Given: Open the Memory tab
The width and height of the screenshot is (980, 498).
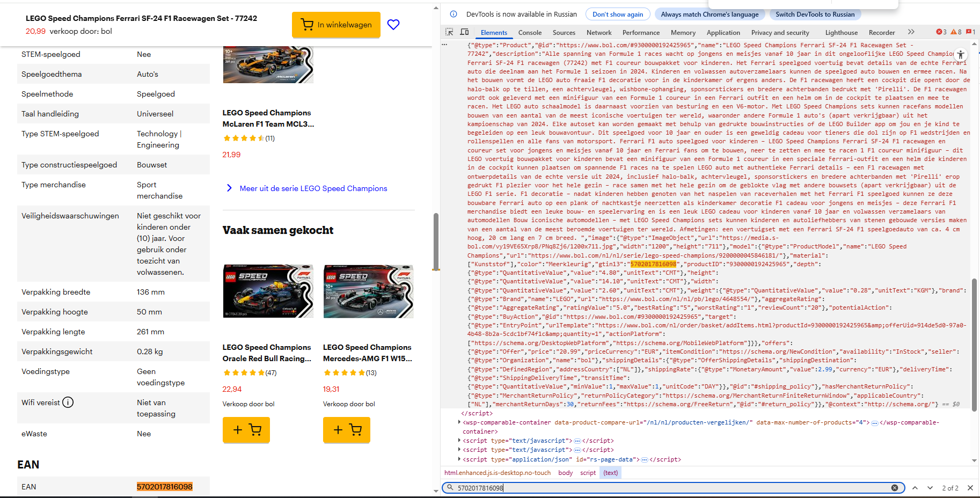Looking at the screenshot, I should tap(683, 33).
